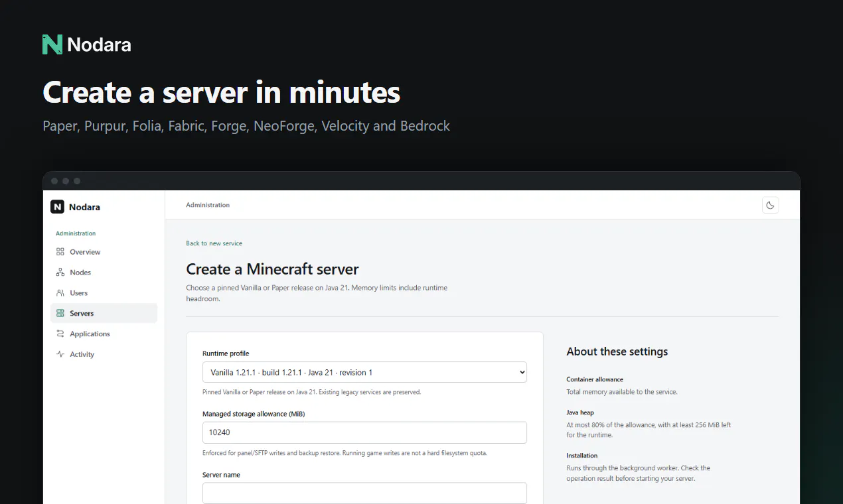Click the Java heap label

click(x=580, y=412)
